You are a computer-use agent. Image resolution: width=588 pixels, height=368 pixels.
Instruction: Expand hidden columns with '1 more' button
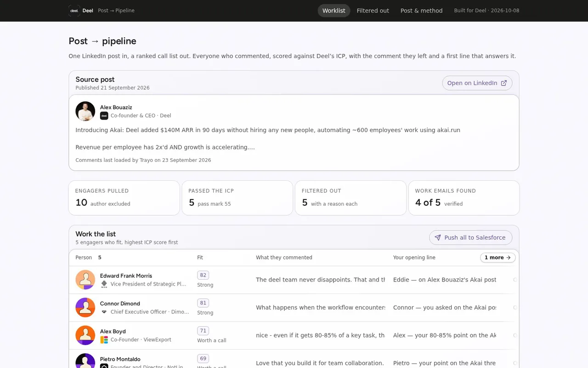(x=498, y=258)
